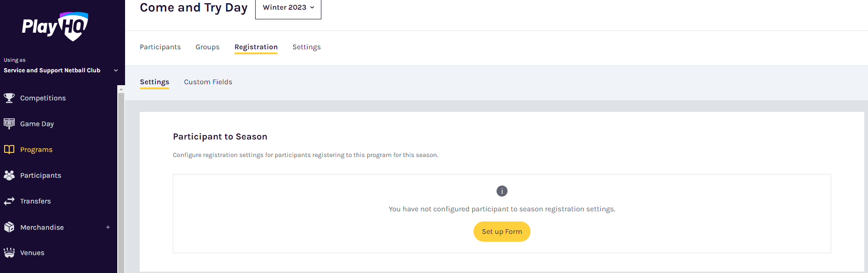The height and width of the screenshot is (273, 868).
Task: Select the Registration tab
Action: pos(256,46)
